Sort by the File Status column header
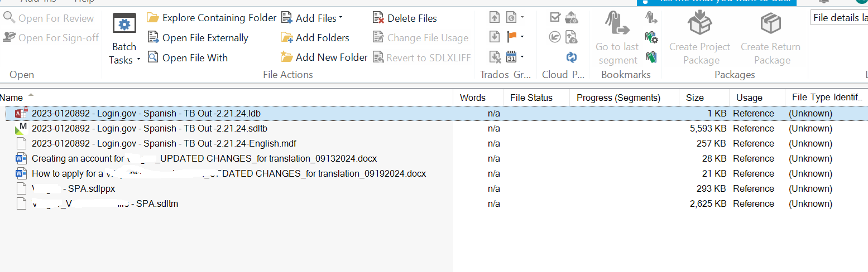The width and height of the screenshot is (868, 272). (536, 98)
